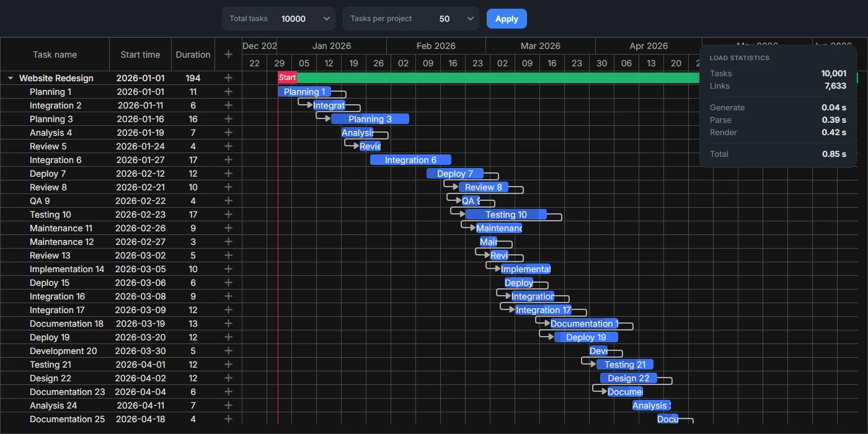Select the Testing 21 bar in the chart
This screenshot has height=434, width=868.
coord(625,365)
